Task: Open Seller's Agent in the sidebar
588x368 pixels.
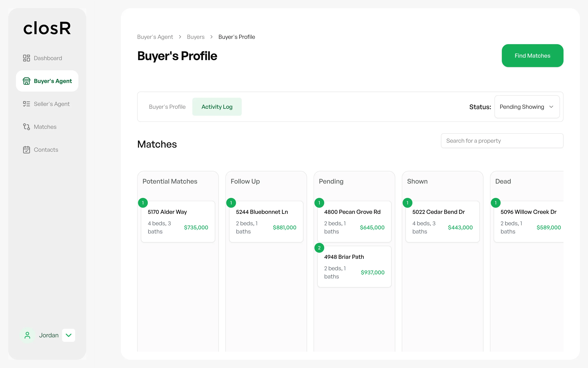Action: tap(47, 104)
